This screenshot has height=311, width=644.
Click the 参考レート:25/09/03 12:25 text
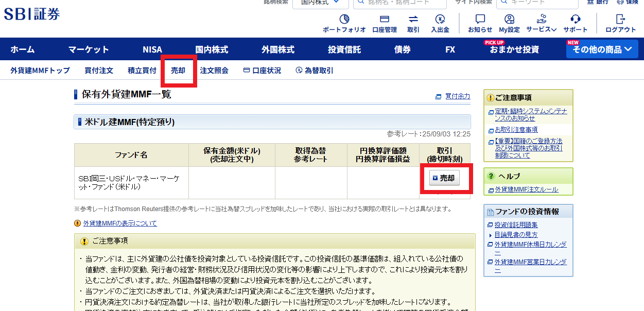(x=429, y=134)
